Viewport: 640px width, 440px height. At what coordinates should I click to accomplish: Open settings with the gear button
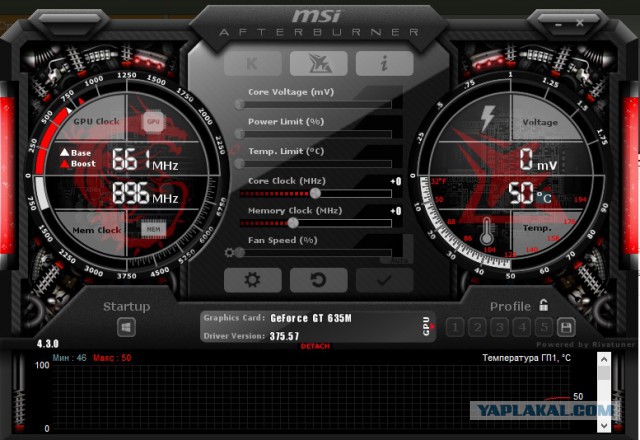pyautogui.click(x=253, y=280)
